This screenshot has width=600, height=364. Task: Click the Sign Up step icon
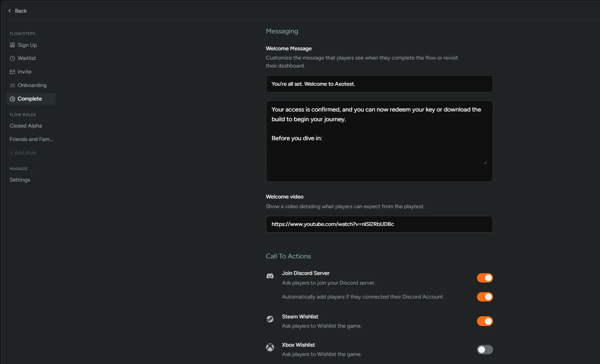12,45
